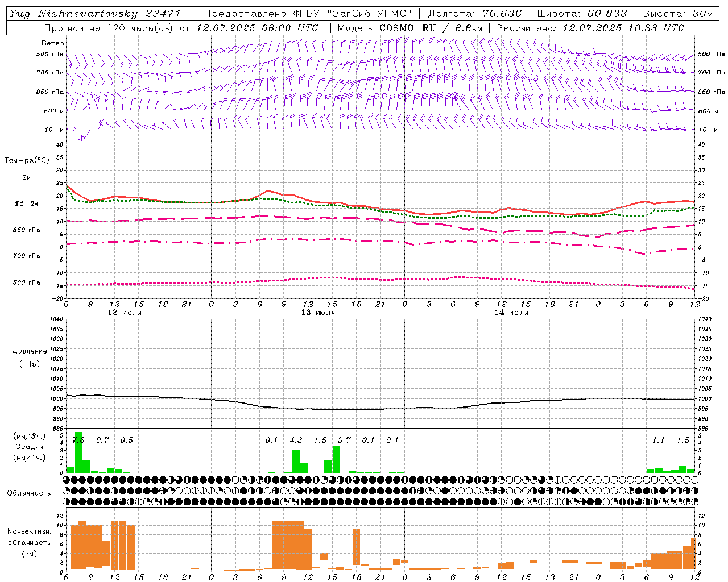Click the station title Yug_Nizhnevartovsky_23471
This screenshot has width=728, height=582.
95,14
